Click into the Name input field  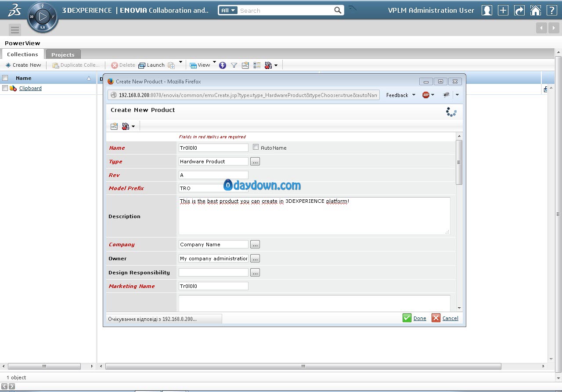point(213,148)
